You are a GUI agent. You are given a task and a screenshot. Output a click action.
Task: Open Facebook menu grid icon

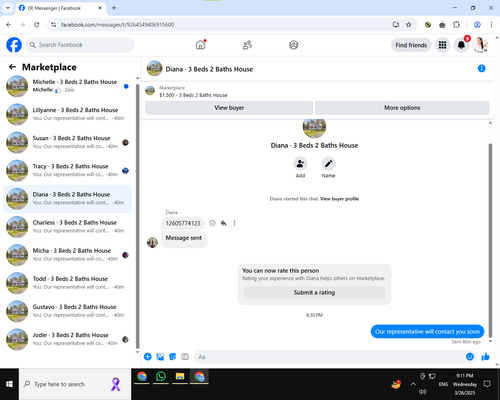click(442, 45)
